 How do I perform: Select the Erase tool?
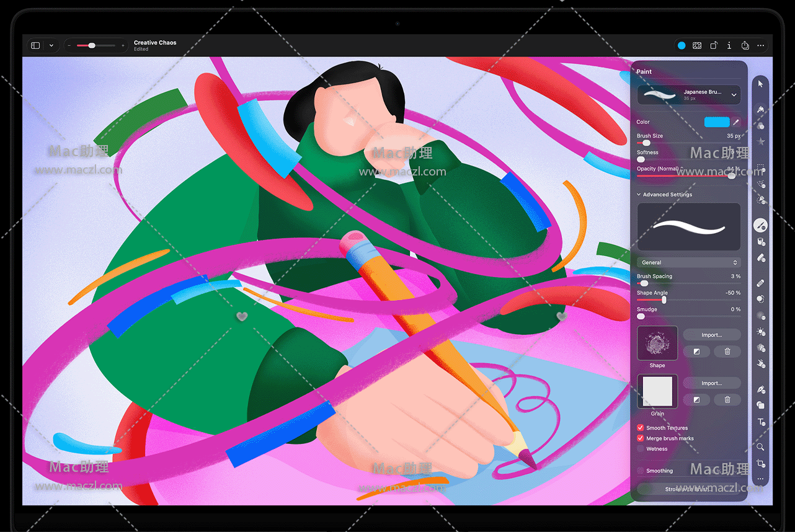tap(761, 258)
